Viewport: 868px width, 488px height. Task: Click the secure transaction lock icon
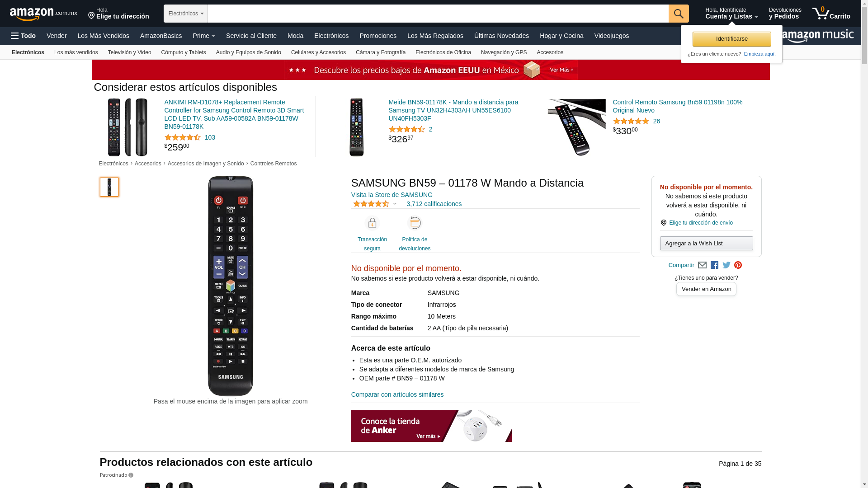coord(372,223)
